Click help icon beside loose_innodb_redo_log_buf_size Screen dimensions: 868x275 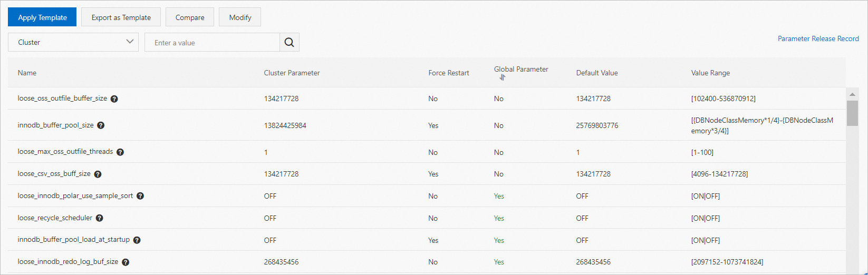(126, 262)
